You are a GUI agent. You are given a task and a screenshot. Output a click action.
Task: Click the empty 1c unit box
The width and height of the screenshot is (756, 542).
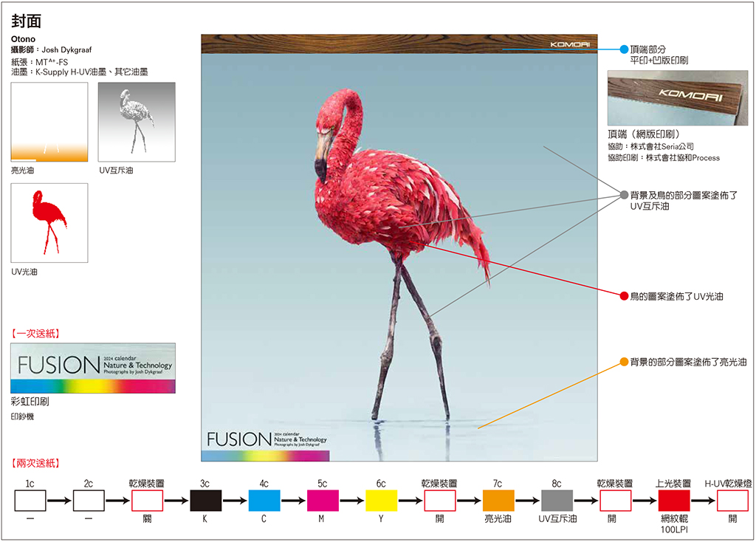pos(30,501)
